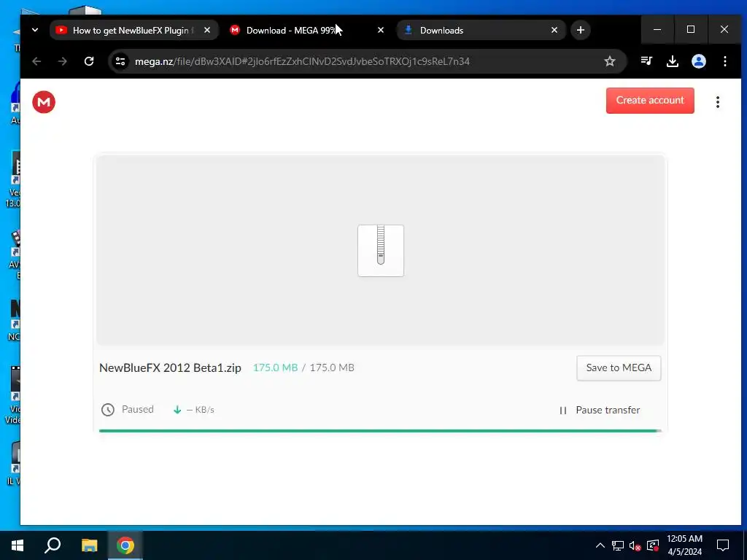Image resolution: width=747 pixels, height=560 pixels.
Task: Open the Windows Start menu
Action: point(18,545)
